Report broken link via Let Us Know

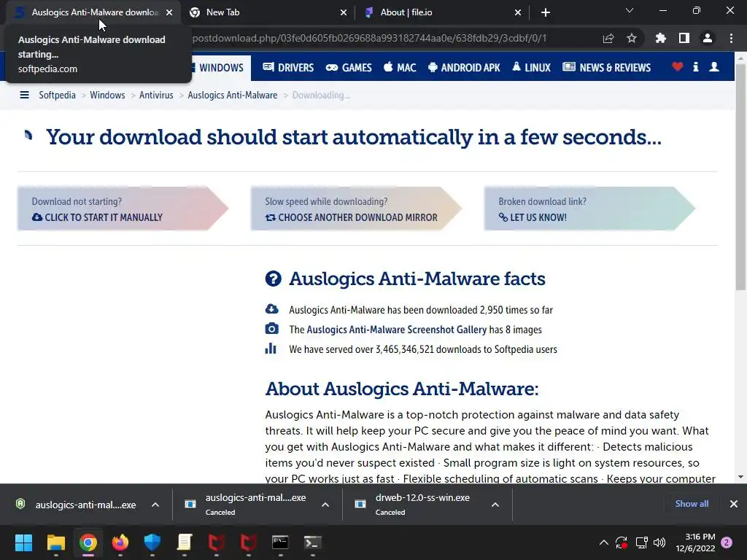pos(589,209)
